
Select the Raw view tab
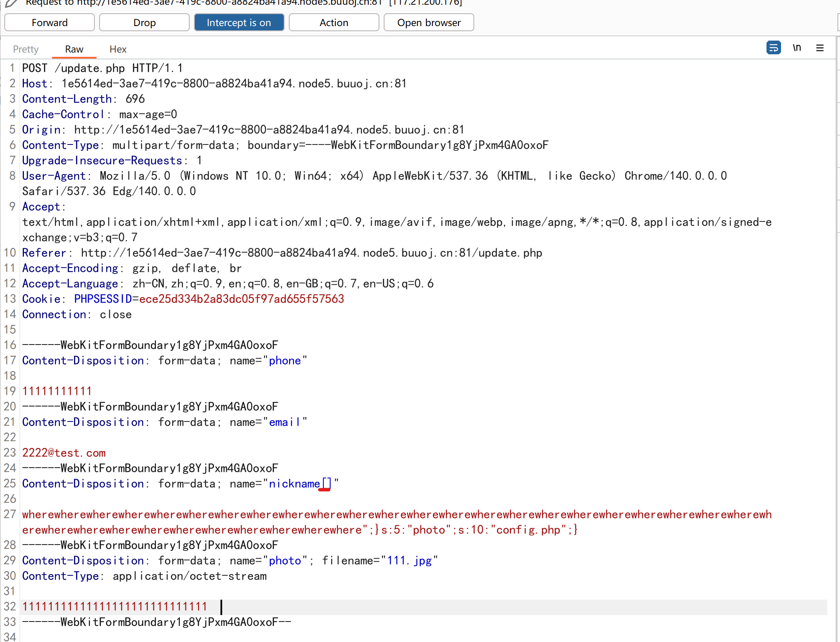[74, 49]
